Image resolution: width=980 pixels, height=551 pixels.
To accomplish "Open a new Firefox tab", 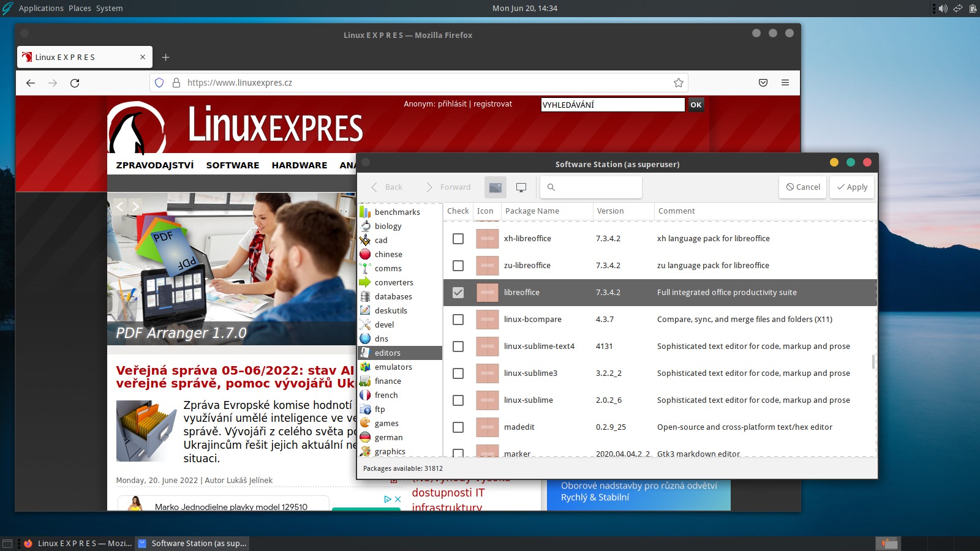I will pyautogui.click(x=165, y=58).
